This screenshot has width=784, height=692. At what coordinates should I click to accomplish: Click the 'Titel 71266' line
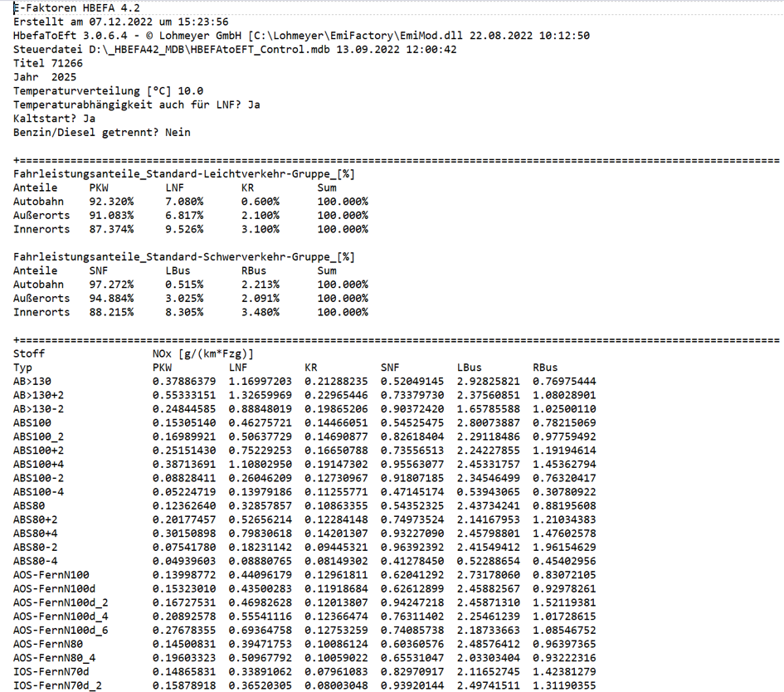48,64
